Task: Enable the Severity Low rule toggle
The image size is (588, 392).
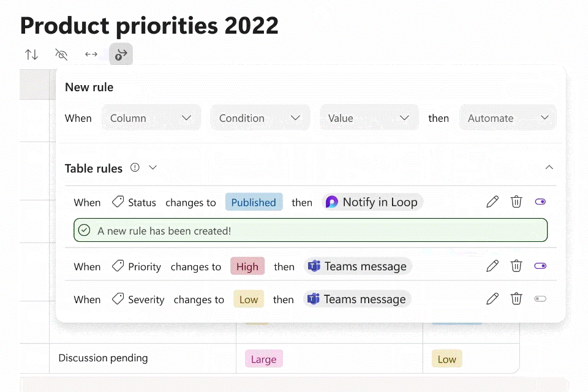Action: (540, 299)
